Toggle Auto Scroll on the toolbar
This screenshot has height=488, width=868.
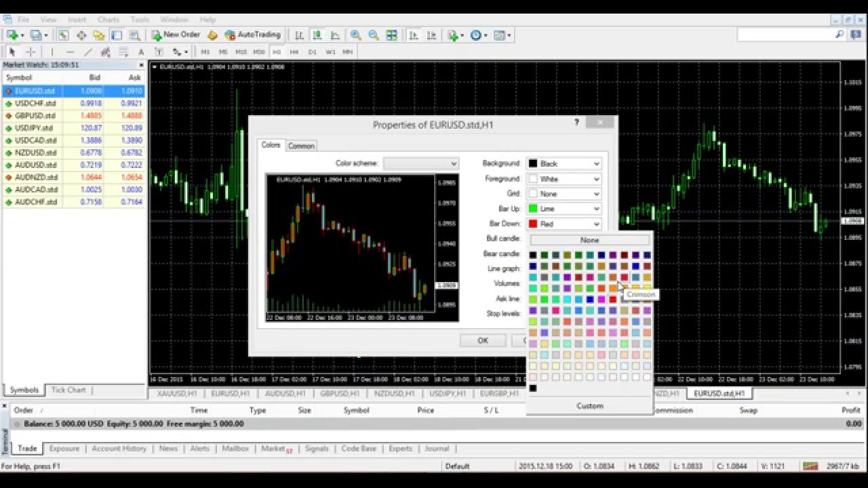(413, 35)
